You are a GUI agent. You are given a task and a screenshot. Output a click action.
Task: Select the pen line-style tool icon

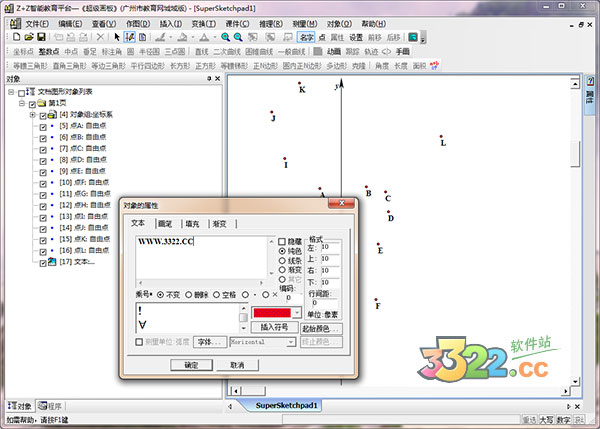click(x=160, y=37)
